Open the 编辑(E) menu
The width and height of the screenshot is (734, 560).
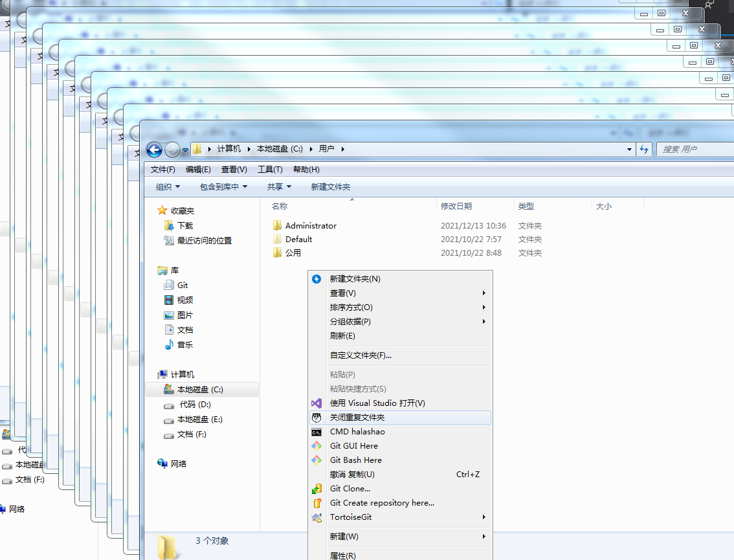pos(198,170)
